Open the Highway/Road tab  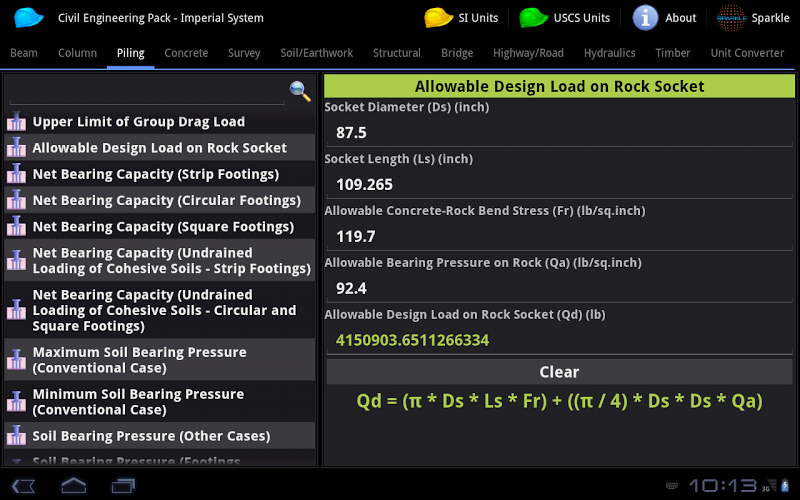tap(528, 53)
